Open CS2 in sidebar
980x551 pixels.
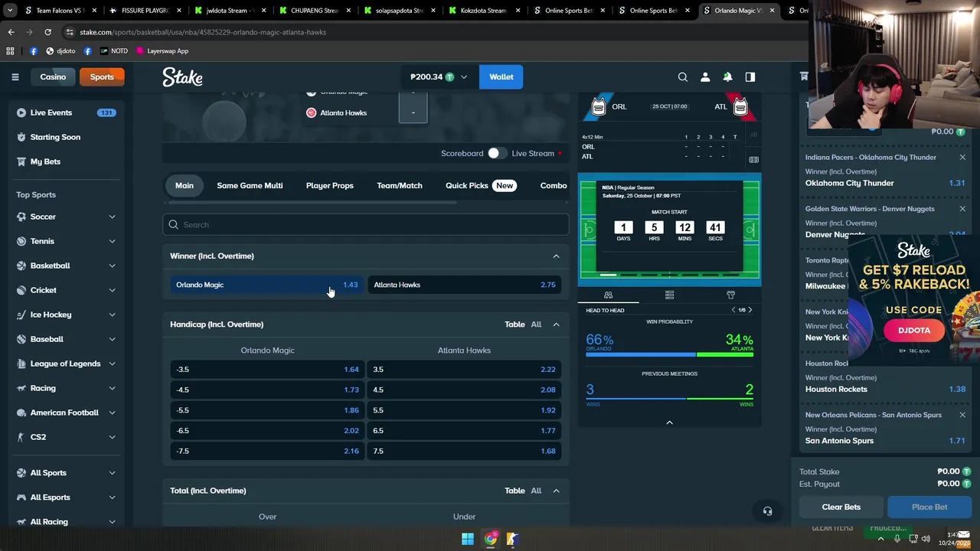click(x=67, y=437)
